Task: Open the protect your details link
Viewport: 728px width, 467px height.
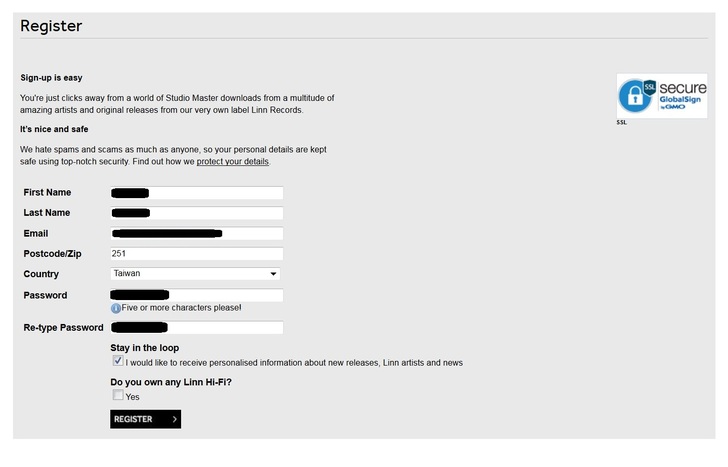Action: pos(232,161)
